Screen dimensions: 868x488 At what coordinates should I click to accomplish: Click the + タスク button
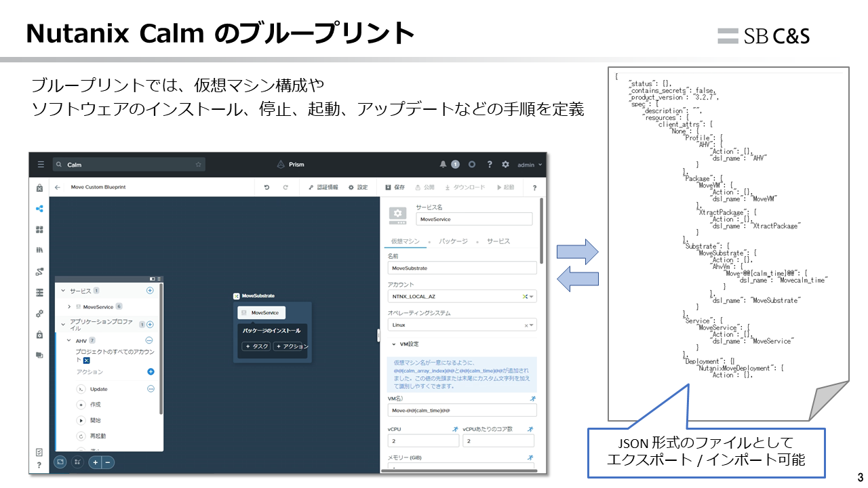point(256,346)
